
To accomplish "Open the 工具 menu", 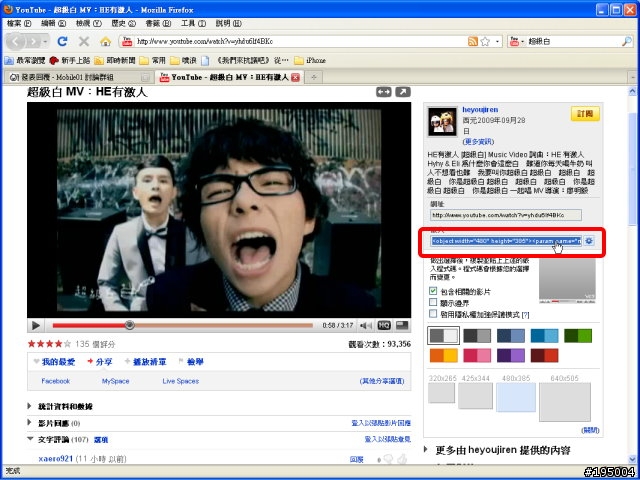I will click(193, 23).
